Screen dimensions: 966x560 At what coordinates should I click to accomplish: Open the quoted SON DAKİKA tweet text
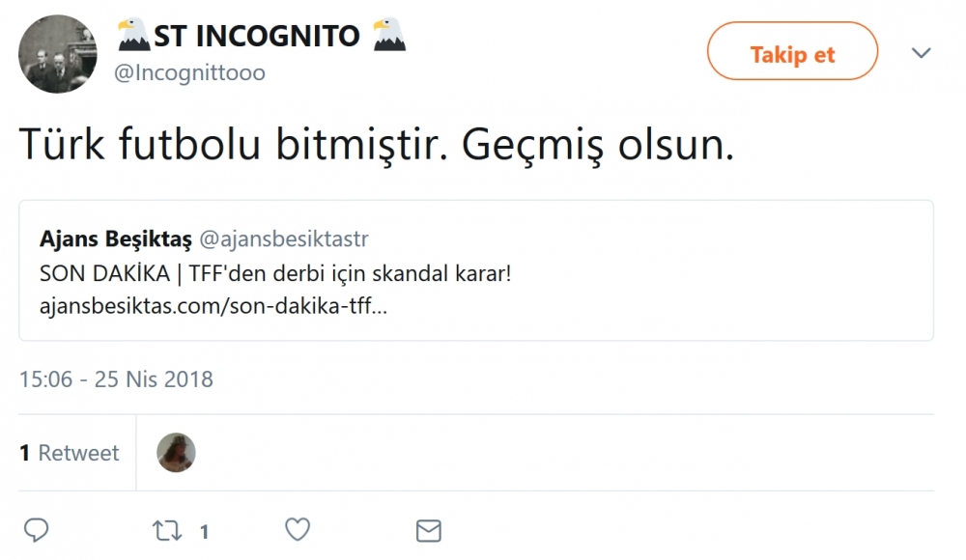click(275, 273)
